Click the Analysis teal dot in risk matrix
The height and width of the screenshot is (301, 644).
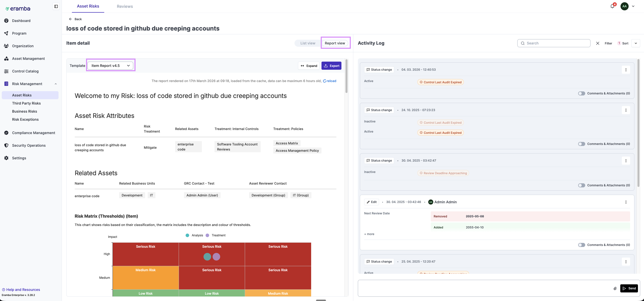pos(207,257)
